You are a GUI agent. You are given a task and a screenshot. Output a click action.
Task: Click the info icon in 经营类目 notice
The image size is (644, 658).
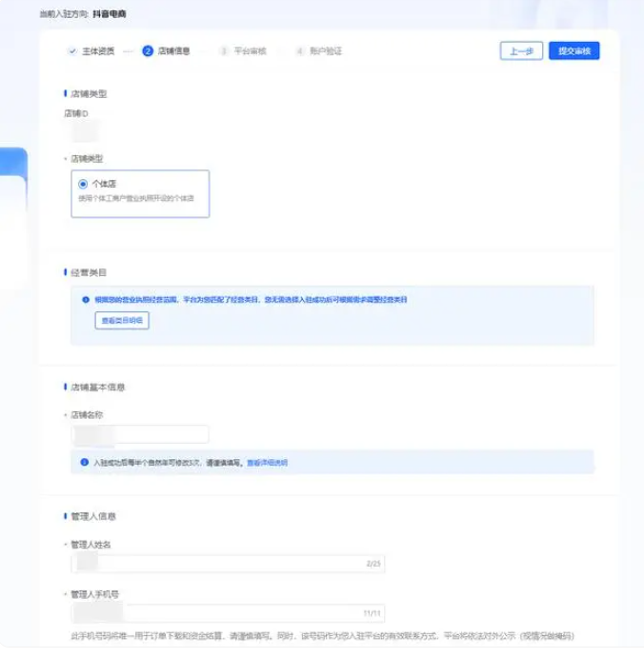(x=86, y=299)
